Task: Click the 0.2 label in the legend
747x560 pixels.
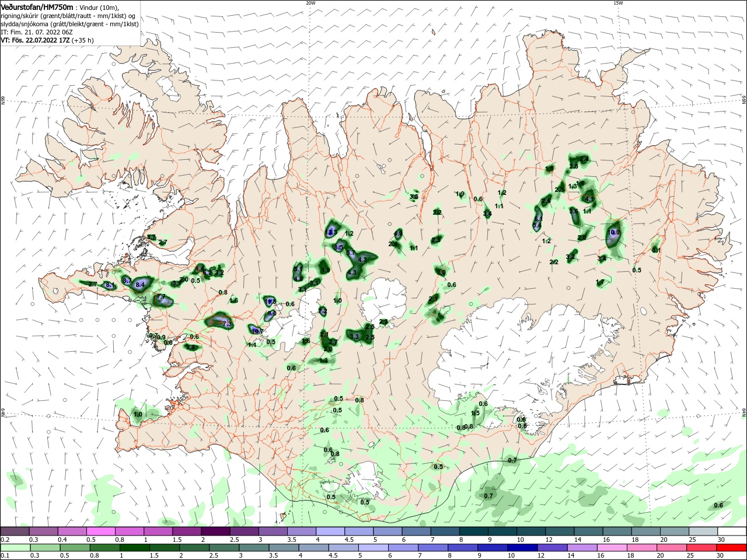Action: [x=5, y=540]
